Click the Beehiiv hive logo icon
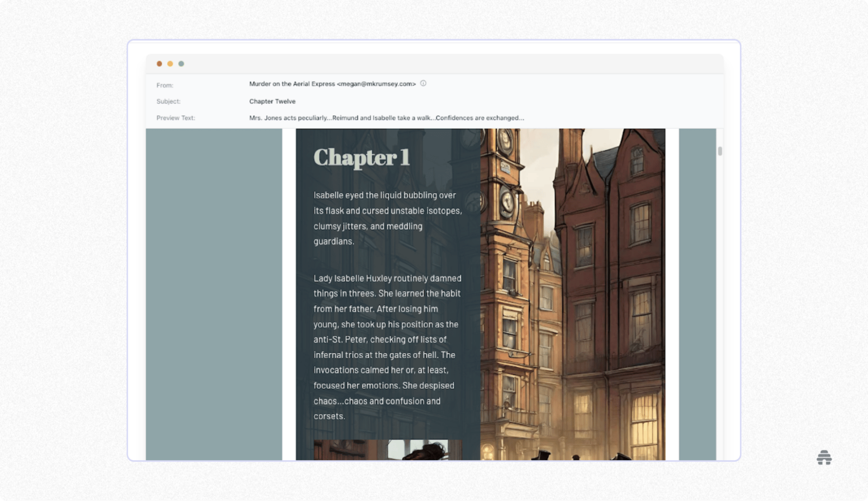This screenshot has height=501, width=868. point(825,458)
